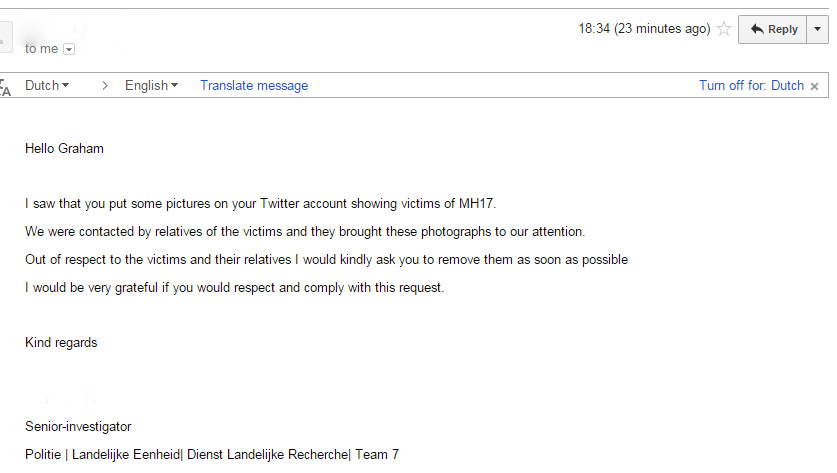Click the Translate message link
The width and height of the screenshot is (837, 473).
(x=254, y=86)
